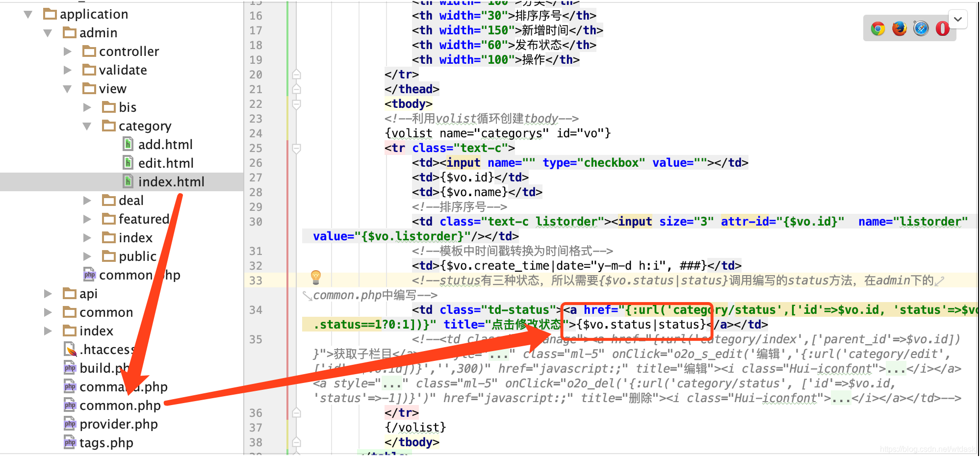Viewport: 980px width, 458px height.
Task: Click the checkbox input code on line 26
Action: 580,163
